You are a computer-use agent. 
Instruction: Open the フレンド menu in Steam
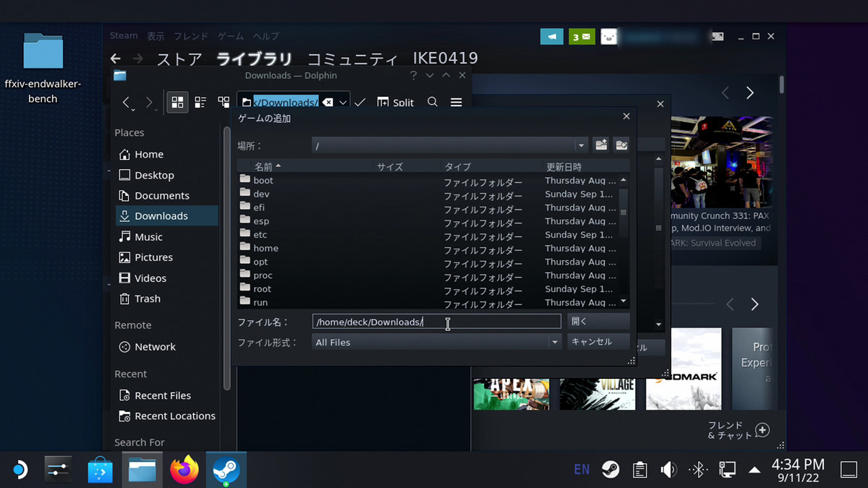pyautogui.click(x=191, y=36)
